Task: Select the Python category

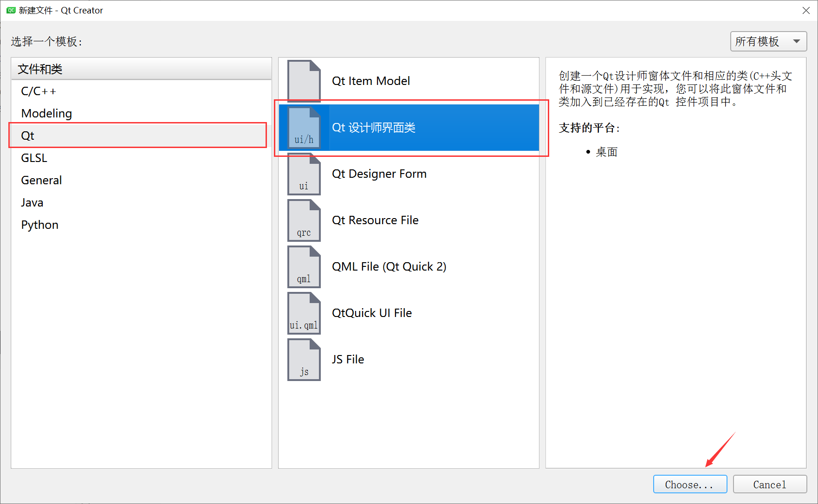Action: coord(141,225)
